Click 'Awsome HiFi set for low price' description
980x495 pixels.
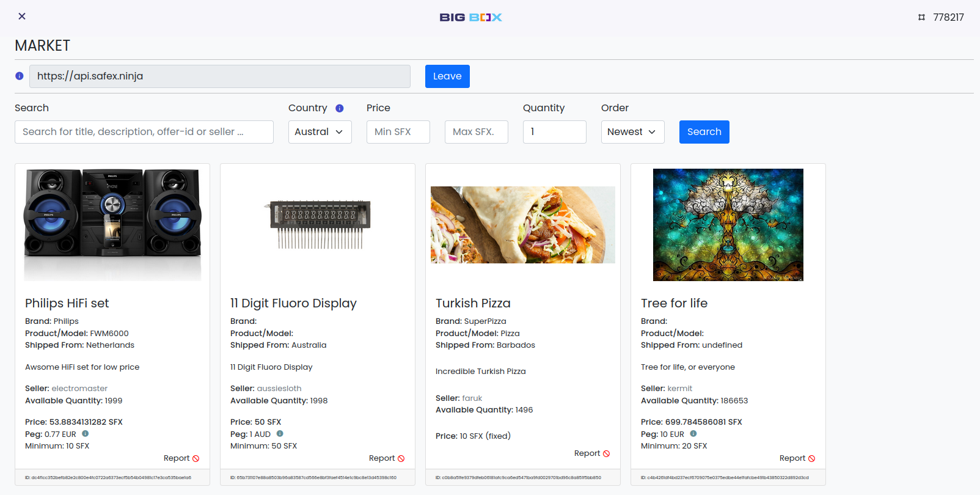click(x=82, y=367)
